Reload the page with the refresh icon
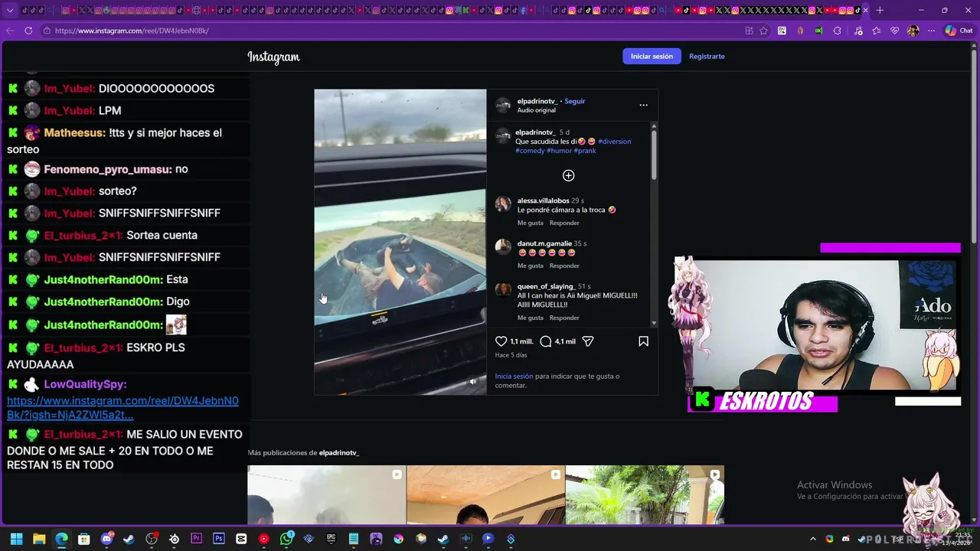 pyautogui.click(x=28, y=31)
